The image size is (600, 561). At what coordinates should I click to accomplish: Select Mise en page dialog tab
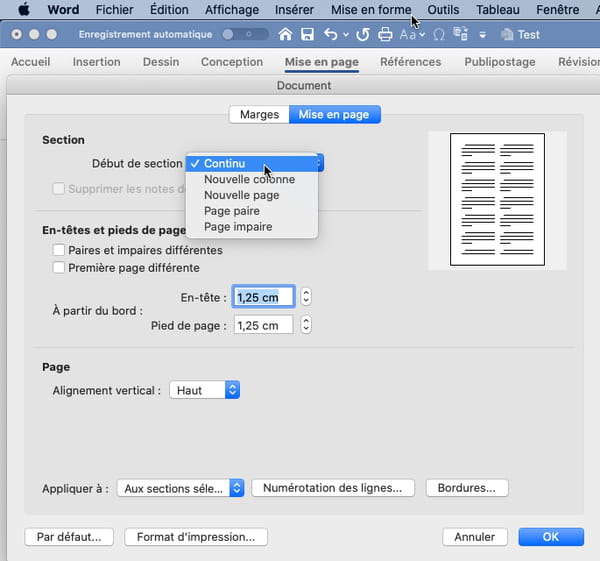click(x=335, y=114)
